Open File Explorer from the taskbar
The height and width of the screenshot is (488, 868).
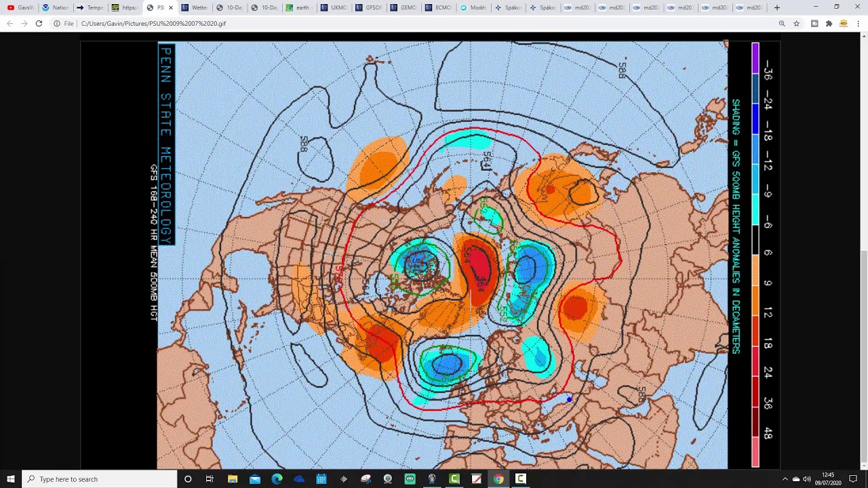point(233,479)
